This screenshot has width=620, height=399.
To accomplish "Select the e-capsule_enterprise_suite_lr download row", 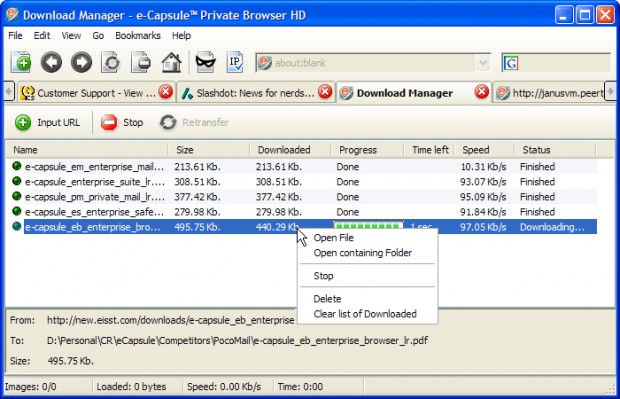I will 301,182.
